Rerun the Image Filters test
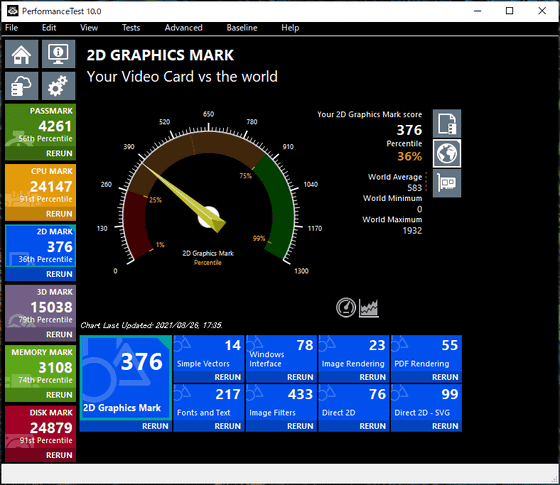Image resolution: width=560 pixels, height=485 pixels. click(x=300, y=426)
